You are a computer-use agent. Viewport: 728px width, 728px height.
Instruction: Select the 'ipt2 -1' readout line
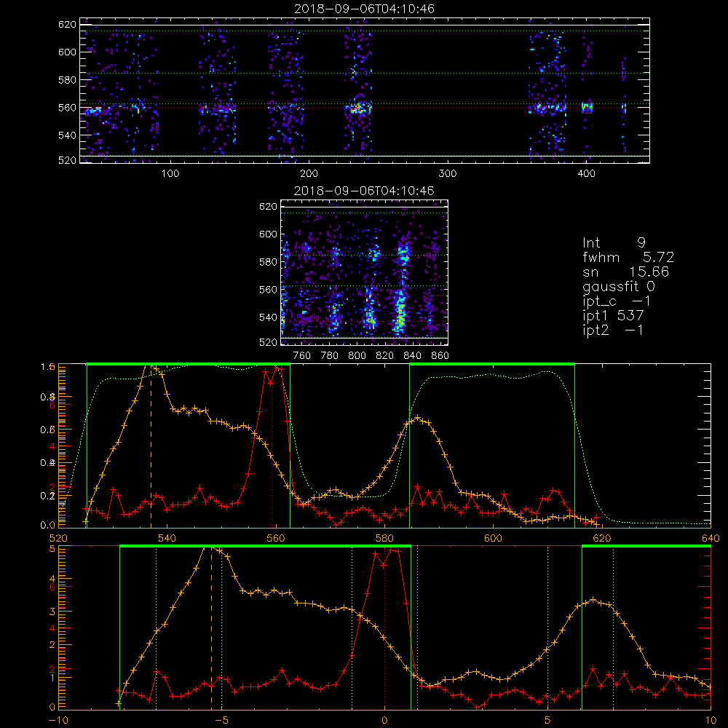coord(613,330)
